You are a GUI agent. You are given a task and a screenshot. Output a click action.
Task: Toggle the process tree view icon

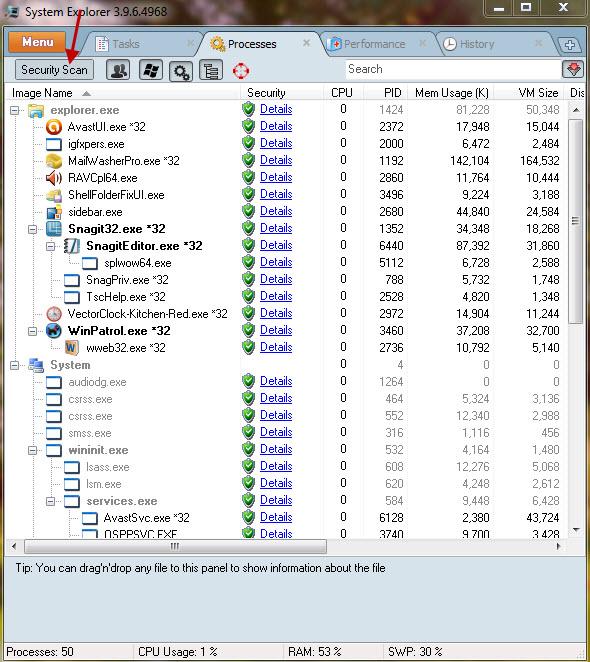[x=211, y=71]
